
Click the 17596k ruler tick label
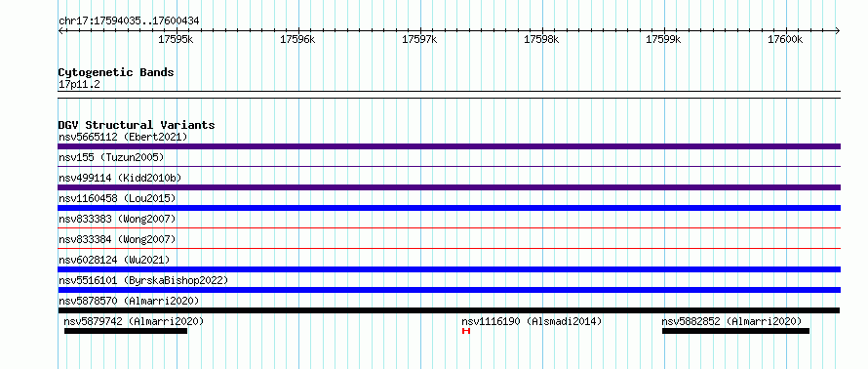point(297,39)
